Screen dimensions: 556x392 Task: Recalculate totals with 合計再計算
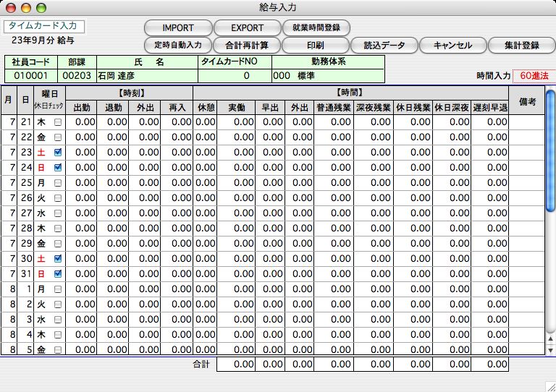pyautogui.click(x=247, y=45)
